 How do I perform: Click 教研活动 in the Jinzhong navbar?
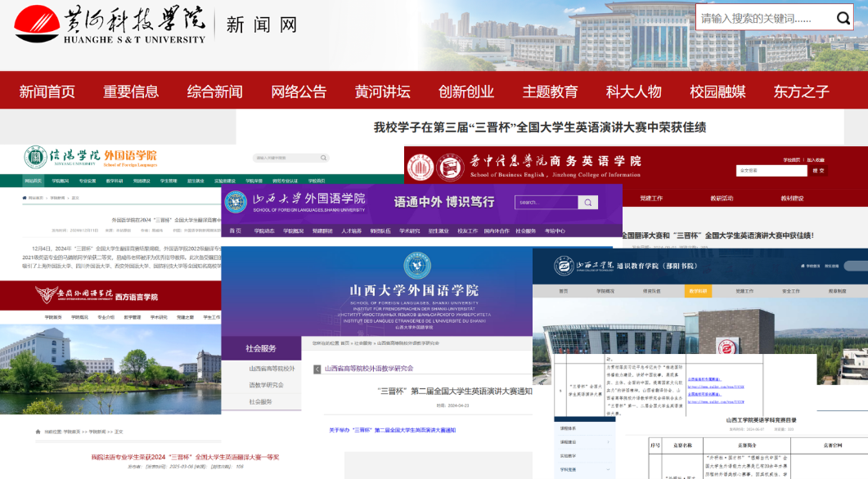(722, 198)
